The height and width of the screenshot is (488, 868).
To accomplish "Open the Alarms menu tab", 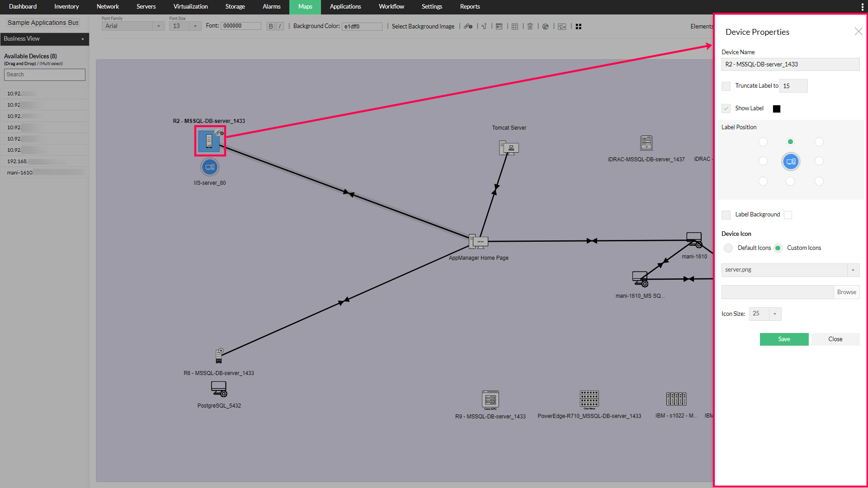I will 271,6.
